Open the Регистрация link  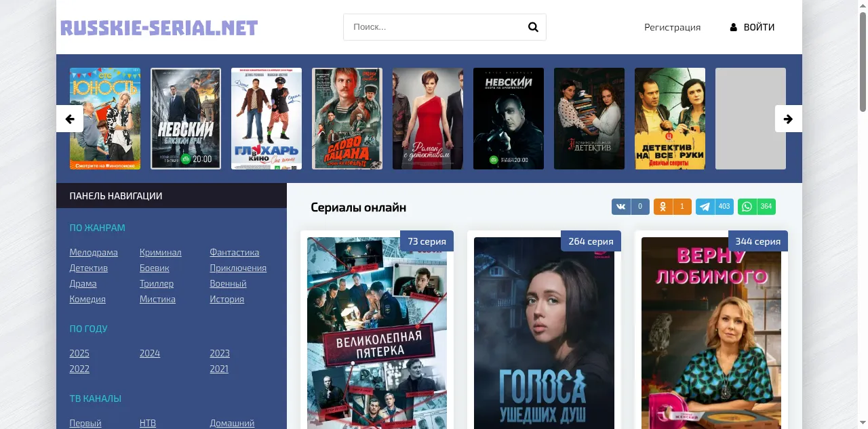672,27
